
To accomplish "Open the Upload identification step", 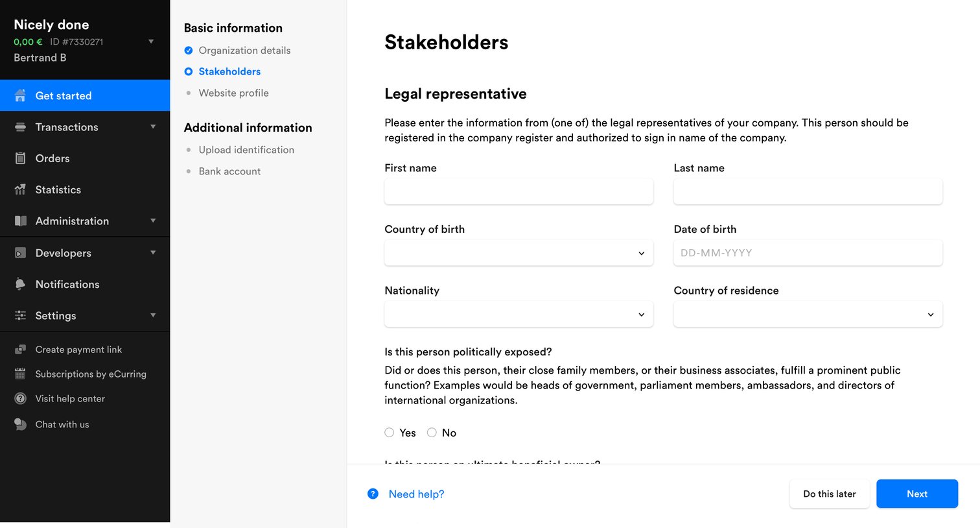I will [x=246, y=150].
